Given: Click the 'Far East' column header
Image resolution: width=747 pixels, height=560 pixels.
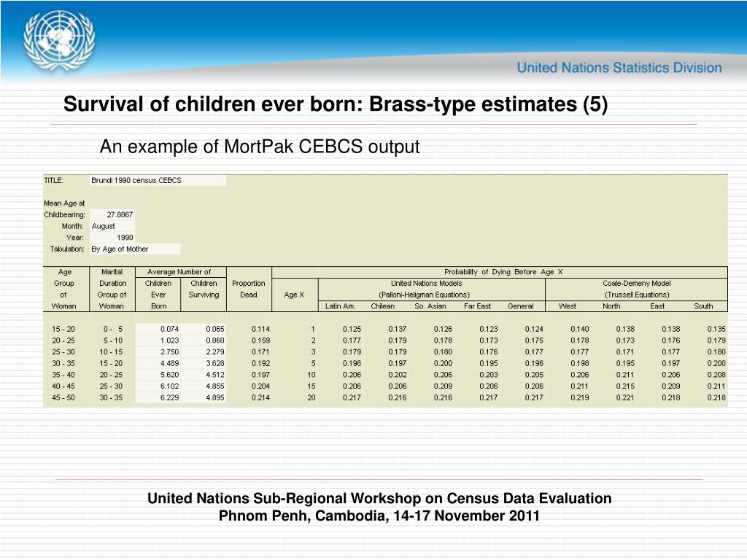Looking at the screenshot, I should point(477,306).
